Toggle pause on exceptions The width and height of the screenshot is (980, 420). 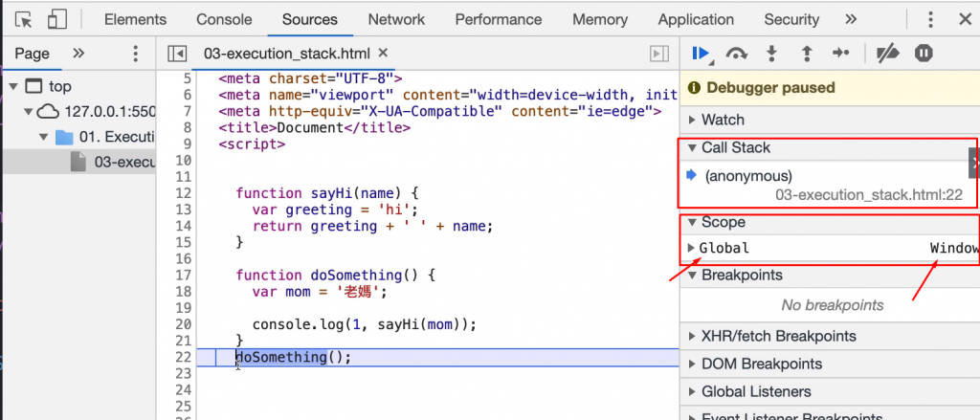coord(924,54)
